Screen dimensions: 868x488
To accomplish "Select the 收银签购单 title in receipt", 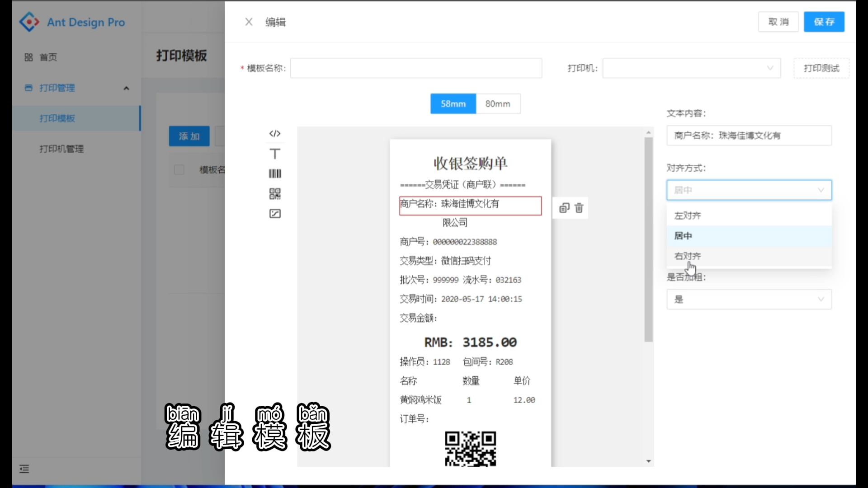I will 471,163.
